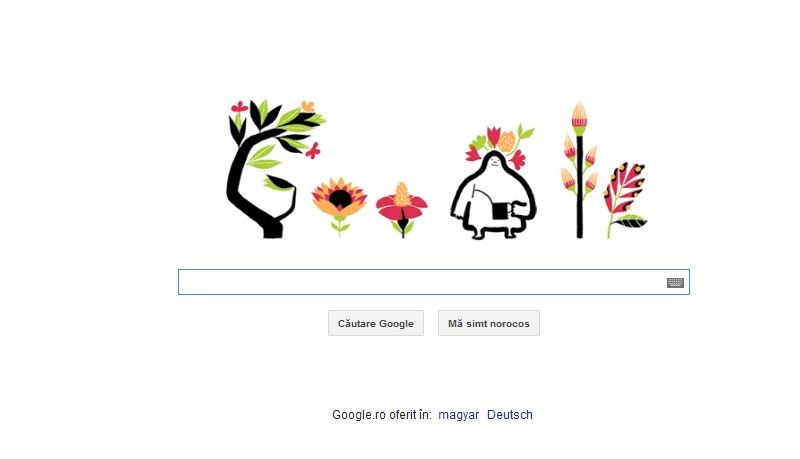This screenshot has width=800, height=459.
Task: Click the red leafy plant doodle letter
Action: click(625, 199)
